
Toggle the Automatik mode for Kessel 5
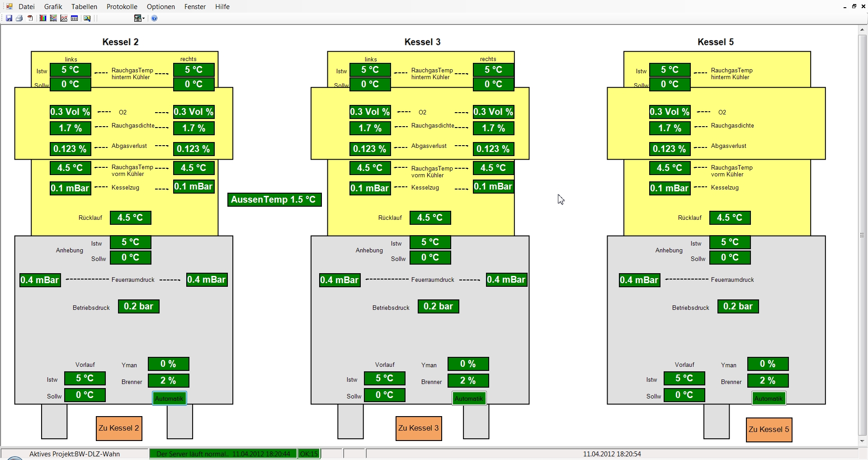tap(769, 398)
